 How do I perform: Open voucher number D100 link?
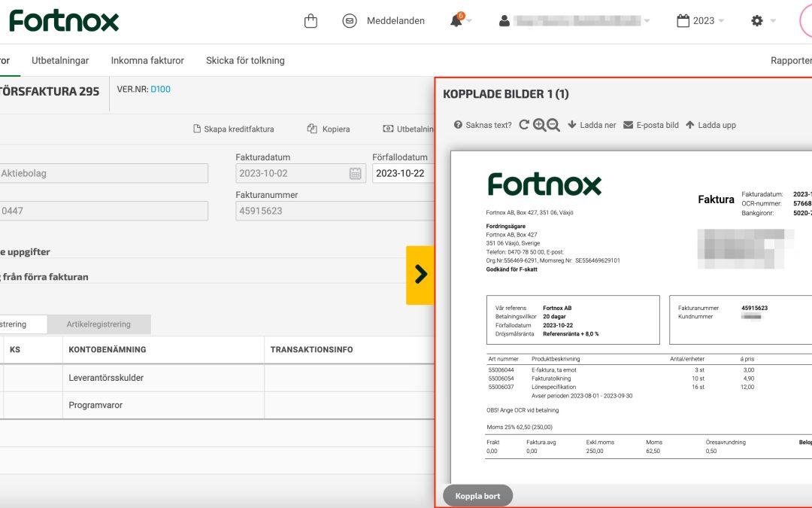pyautogui.click(x=161, y=89)
